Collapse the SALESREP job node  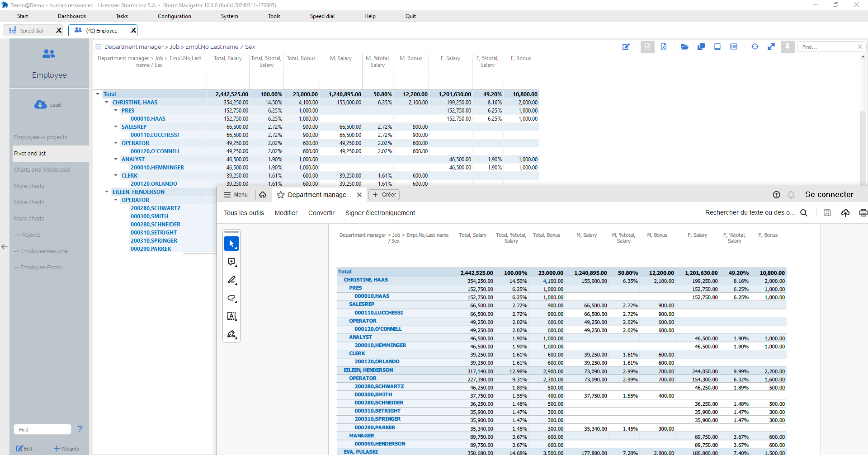coord(116,127)
